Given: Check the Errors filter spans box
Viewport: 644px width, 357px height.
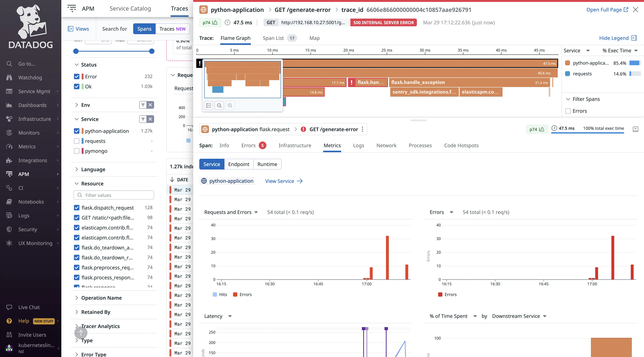Looking at the screenshot, I should click(x=568, y=111).
